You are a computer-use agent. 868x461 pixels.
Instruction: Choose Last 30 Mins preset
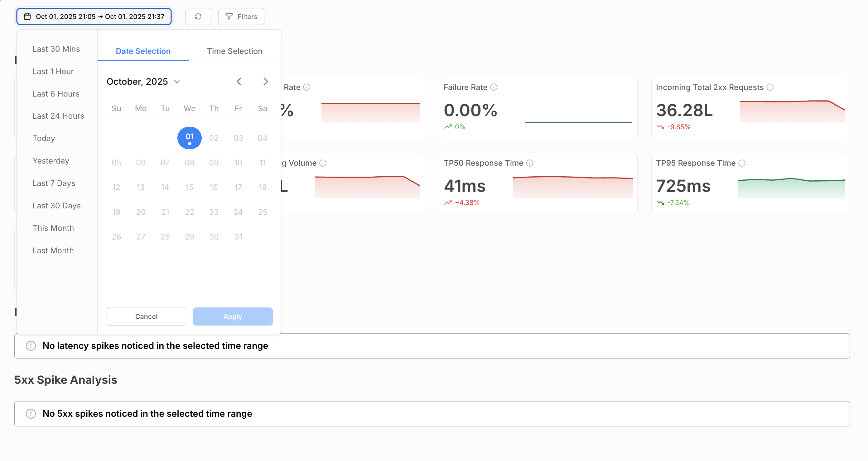coord(56,49)
